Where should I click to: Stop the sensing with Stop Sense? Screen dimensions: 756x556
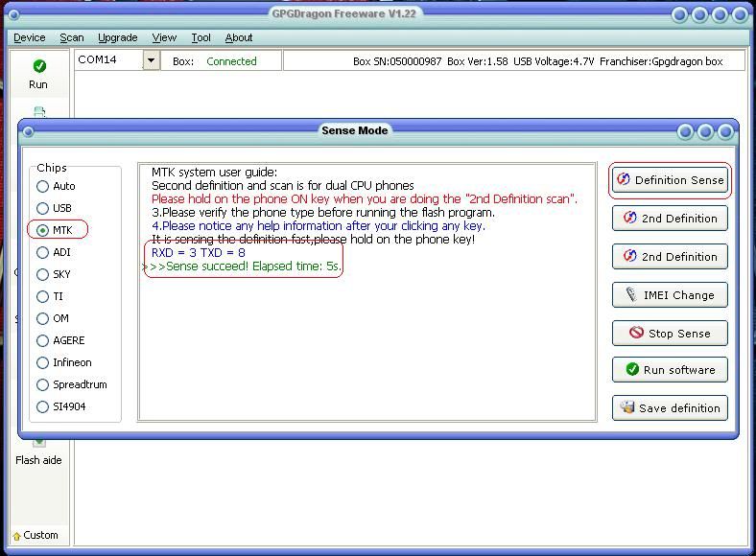pos(670,334)
